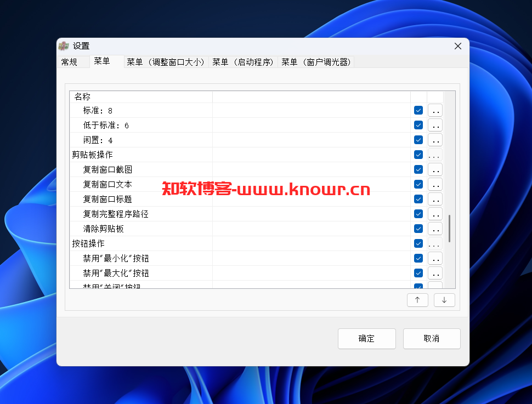Open the '..' button for 标准: 8
The width and height of the screenshot is (532, 404).
[435, 110]
